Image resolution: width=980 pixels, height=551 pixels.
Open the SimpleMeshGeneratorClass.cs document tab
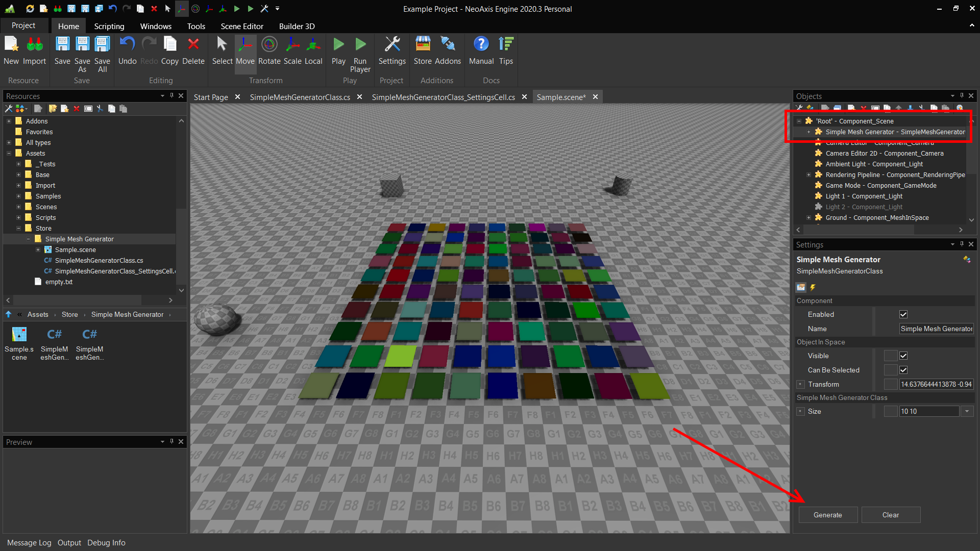(300, 97)
